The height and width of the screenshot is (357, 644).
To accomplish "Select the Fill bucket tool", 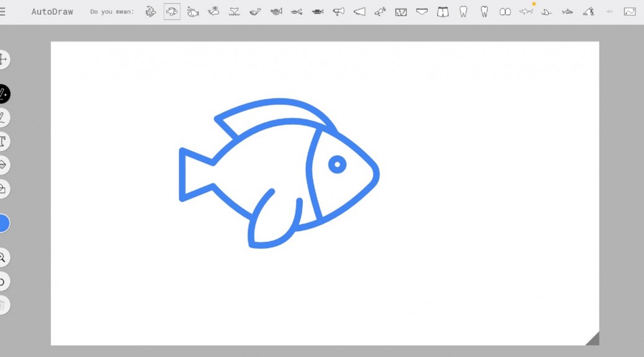I will [6, 189].
